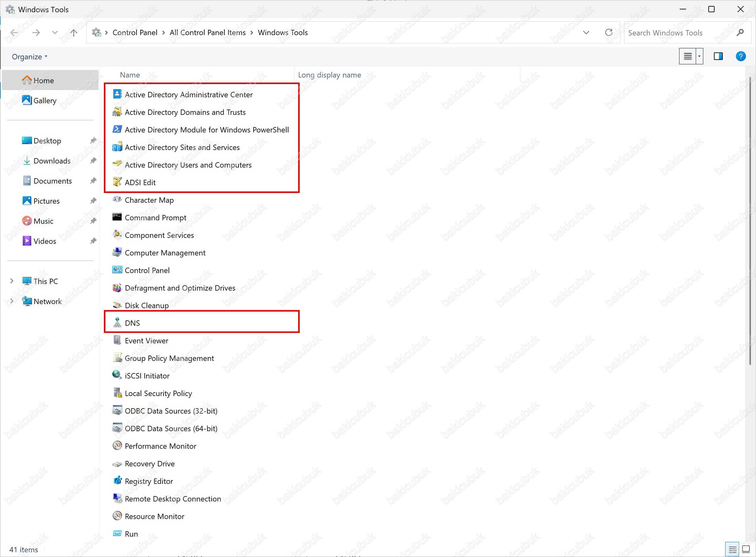Image resolution: width=756 pixels, height=557 pixels.
Task: Switch to details view in status bar
Action: point(732,549)
